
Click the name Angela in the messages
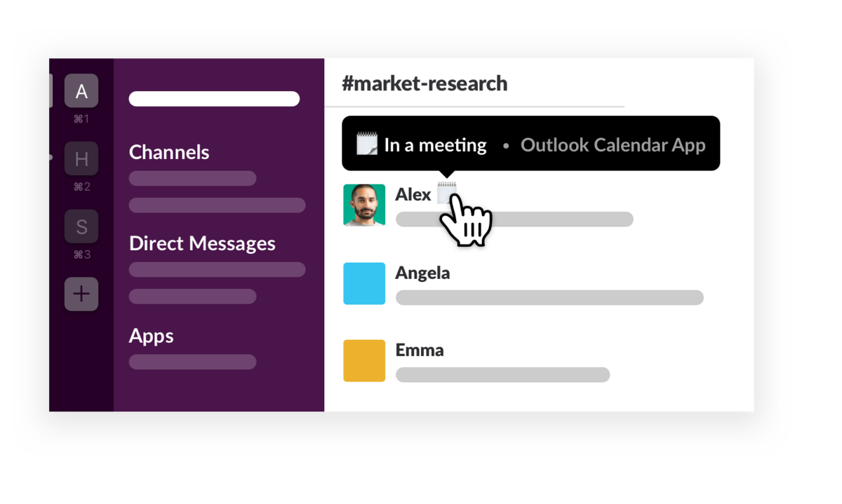coord(422,273)
